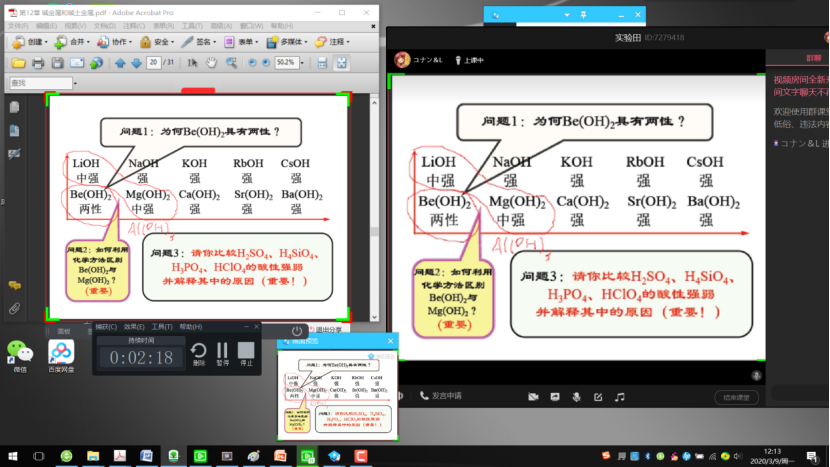Pause the screen recording
The image size is (830, 467).
(x=222, y=352)
